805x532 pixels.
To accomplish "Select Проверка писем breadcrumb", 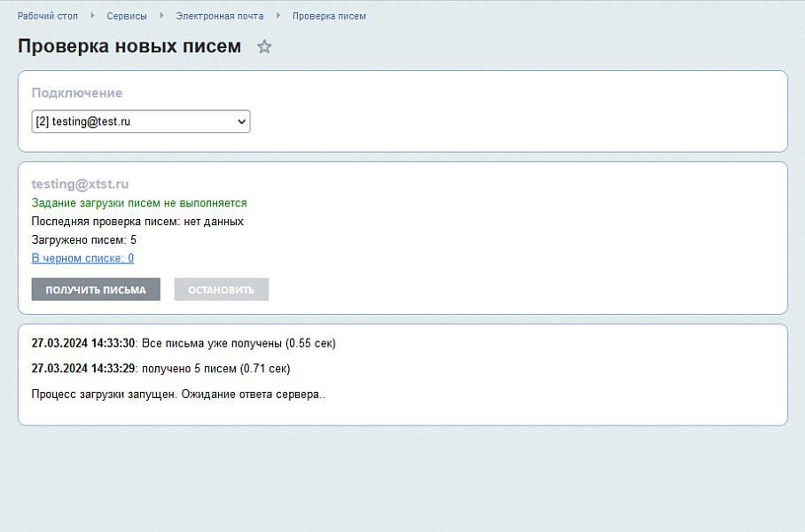I will pyautogui.click(x=329, y=16).
